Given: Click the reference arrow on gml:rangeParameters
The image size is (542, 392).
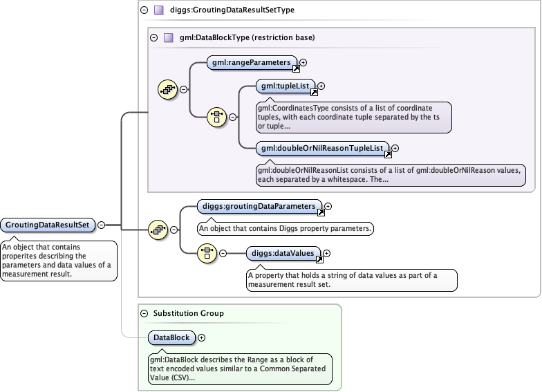Looking at the screenshot, I should 296,68.
